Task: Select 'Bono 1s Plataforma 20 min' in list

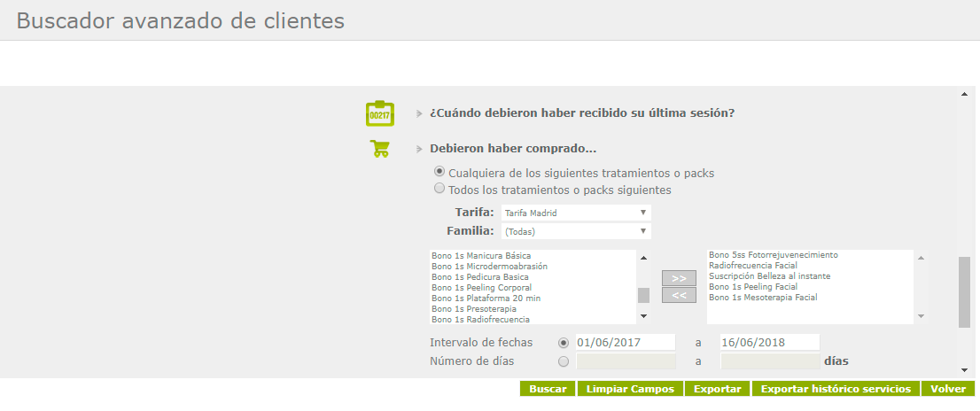Action: tap(486, 298)
